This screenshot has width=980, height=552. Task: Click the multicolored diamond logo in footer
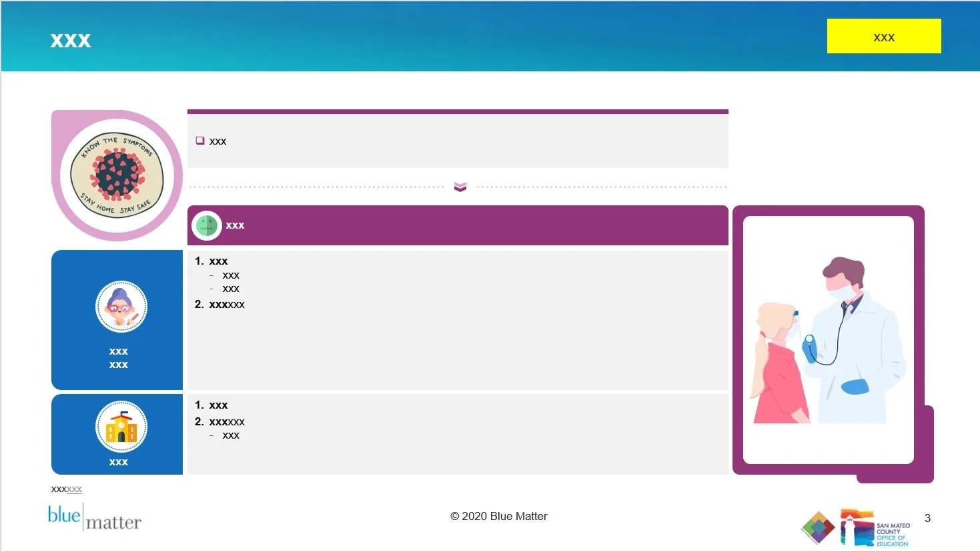coord(818,527)
